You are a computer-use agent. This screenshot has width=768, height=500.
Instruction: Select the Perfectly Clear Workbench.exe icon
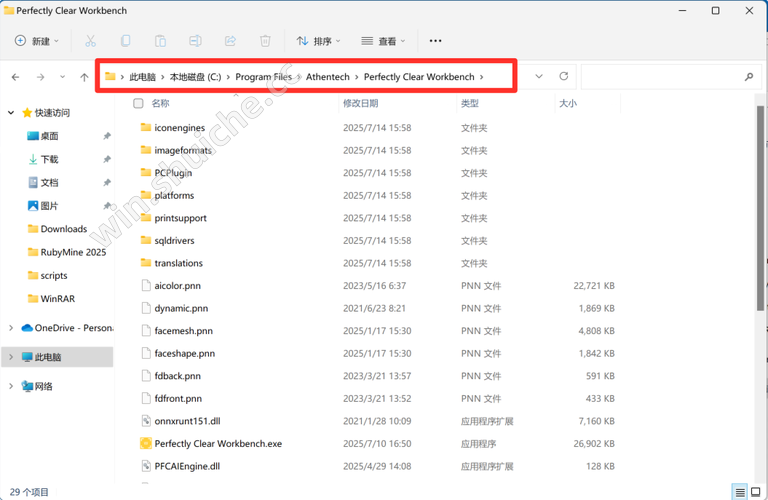145,443
